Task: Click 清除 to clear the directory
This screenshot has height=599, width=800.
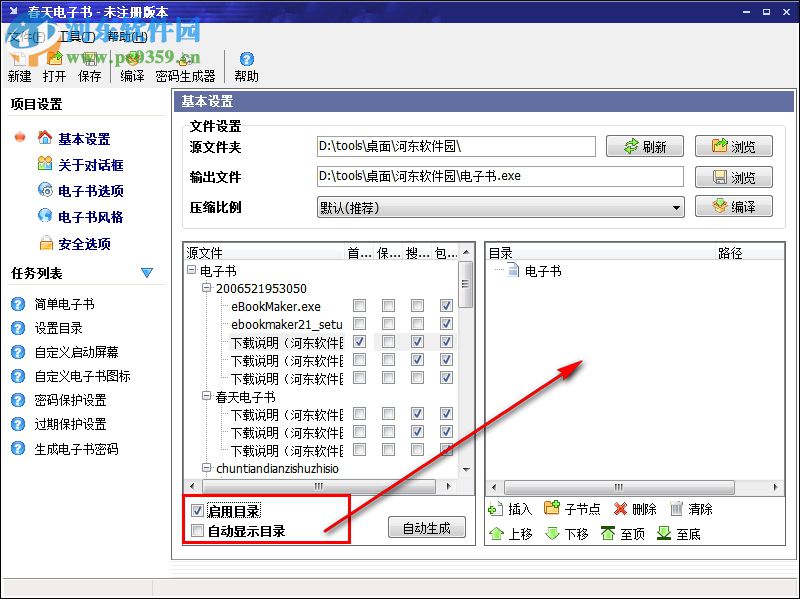Action: [x=691, y=509]
